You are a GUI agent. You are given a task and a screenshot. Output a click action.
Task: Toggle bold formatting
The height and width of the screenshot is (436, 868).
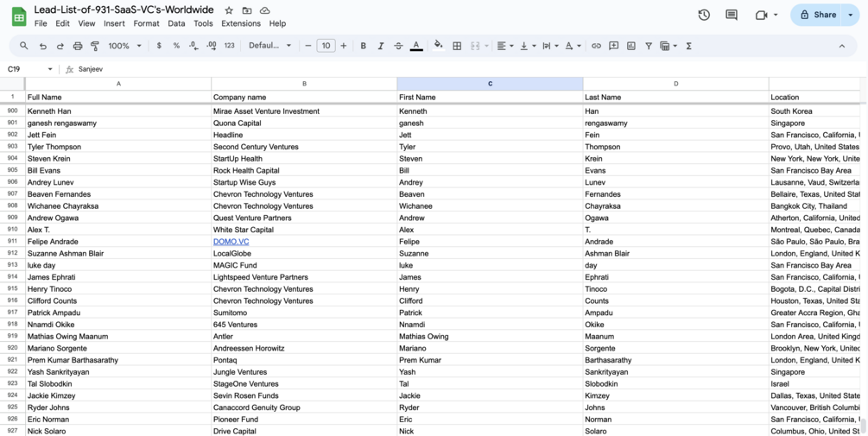pos(363,46)
